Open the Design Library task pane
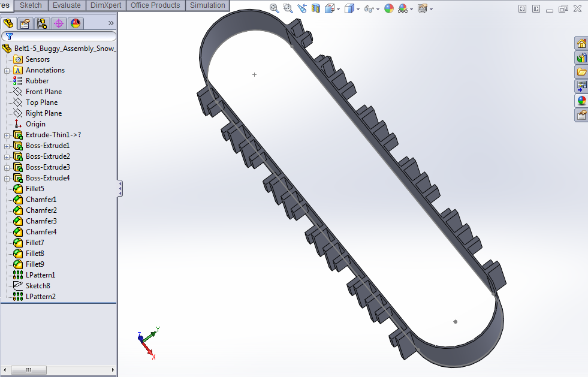This screenshot has width=588, height=377. 580,58
